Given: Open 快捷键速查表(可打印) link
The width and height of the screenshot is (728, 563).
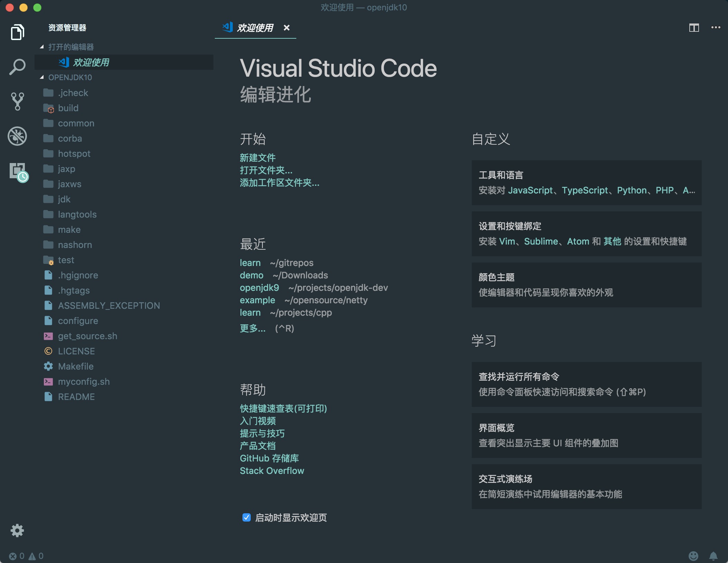Looking at the screenshot, I should tap(283, 409).
